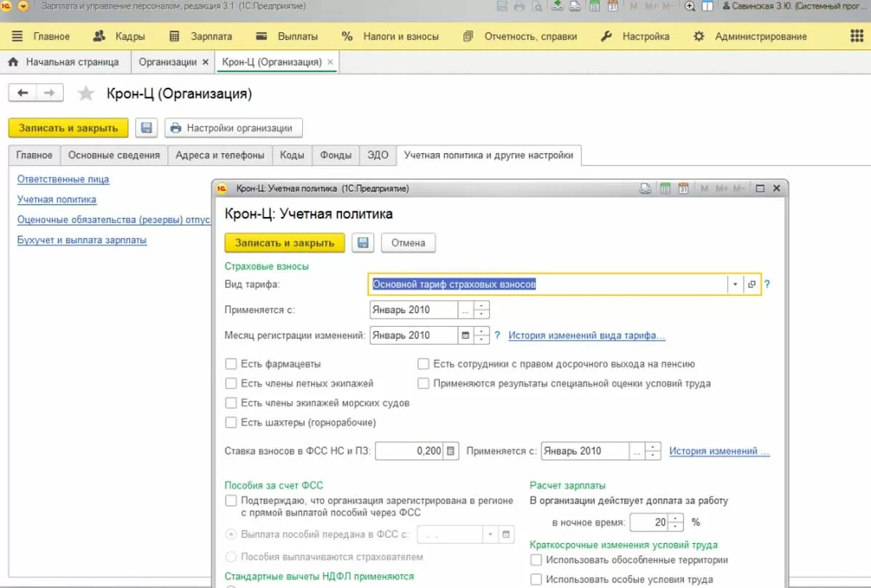Image resolution: width=871 pixels, height=588 pixels.
Task: Open month picker for Применяется с field
Action: (x=466, y=310)
